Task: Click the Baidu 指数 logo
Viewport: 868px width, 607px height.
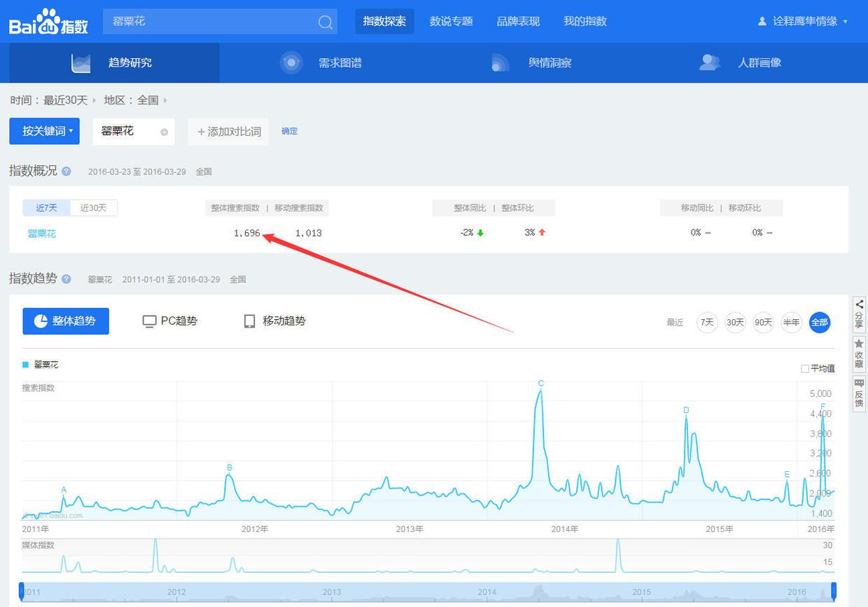Action: [49, 22]
